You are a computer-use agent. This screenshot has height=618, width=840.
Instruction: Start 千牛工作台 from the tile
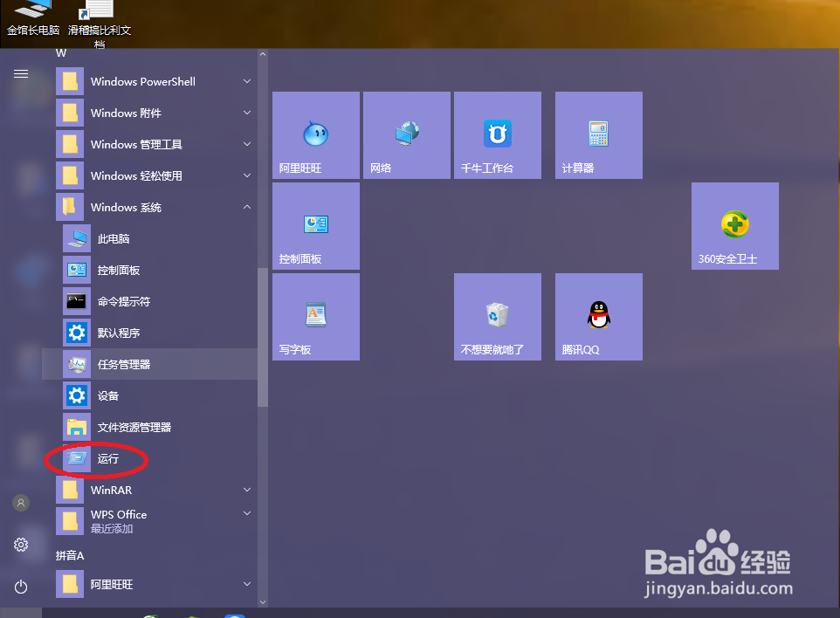[x=497, y=134]
